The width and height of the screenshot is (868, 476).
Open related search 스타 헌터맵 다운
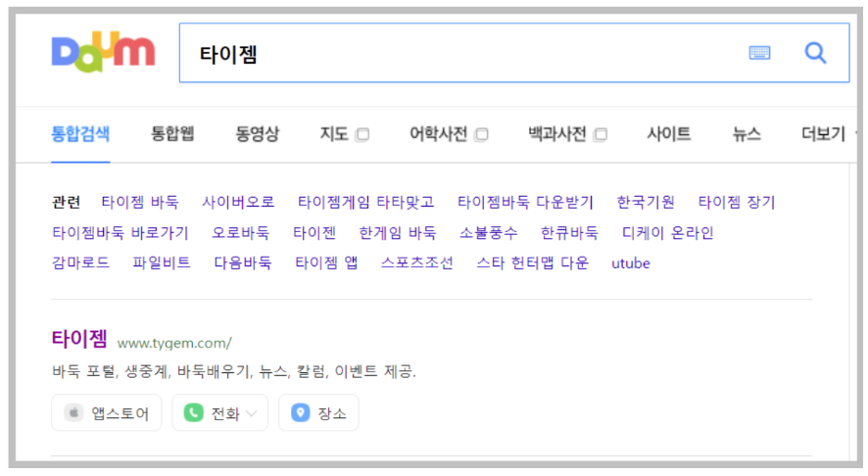coord(533,262)
